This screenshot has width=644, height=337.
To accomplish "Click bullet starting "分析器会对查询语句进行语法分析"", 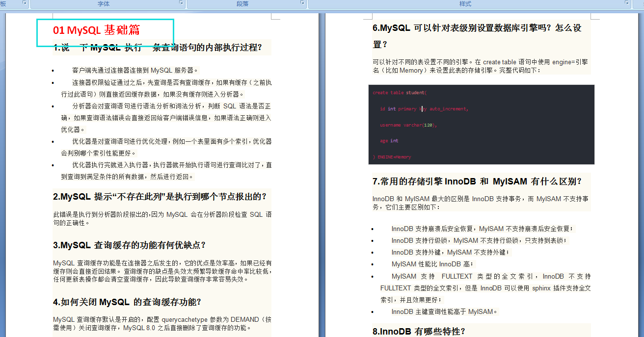I will pos(166,118).
